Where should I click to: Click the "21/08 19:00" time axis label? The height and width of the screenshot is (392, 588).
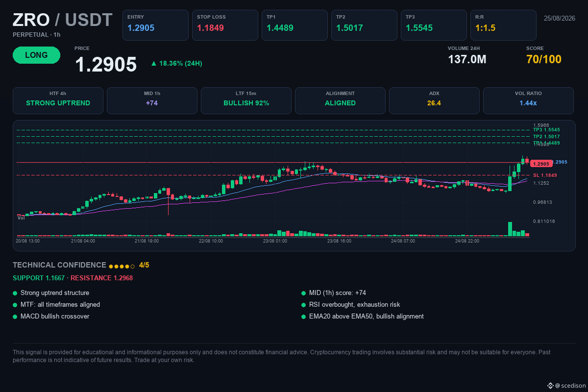coord(147,241)
